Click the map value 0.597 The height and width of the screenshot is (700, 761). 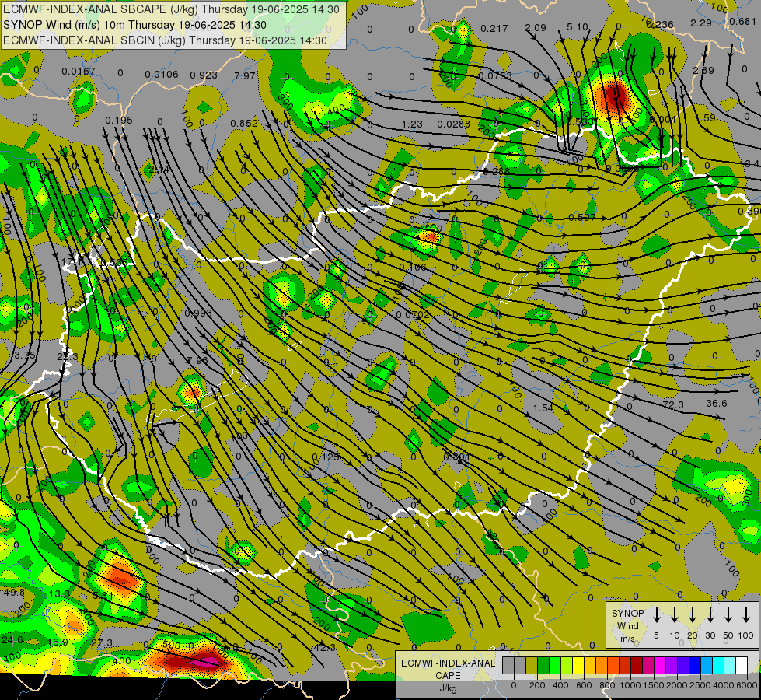tap(582, 218)
